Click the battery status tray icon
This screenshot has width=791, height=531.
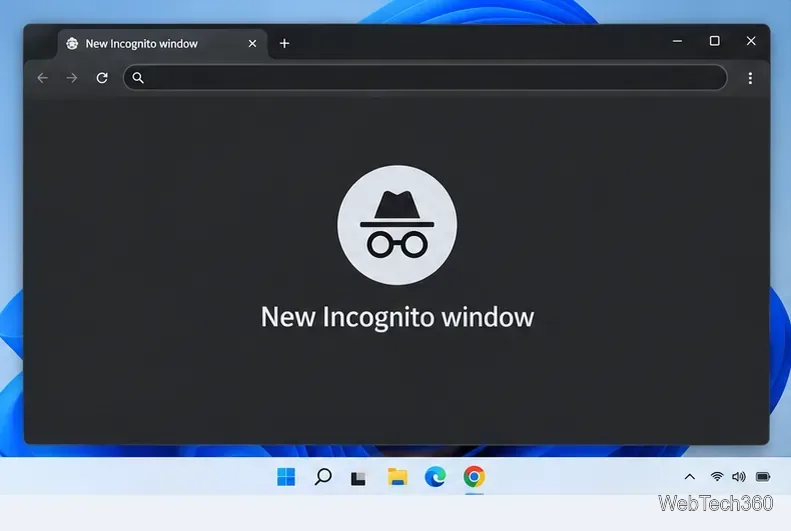click(x=763, y=477)
